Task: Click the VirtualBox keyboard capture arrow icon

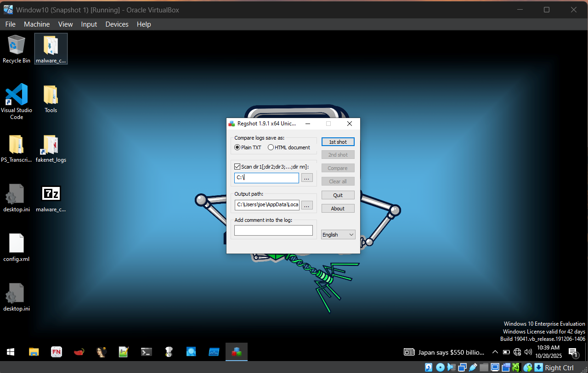Action: (539, 367)
